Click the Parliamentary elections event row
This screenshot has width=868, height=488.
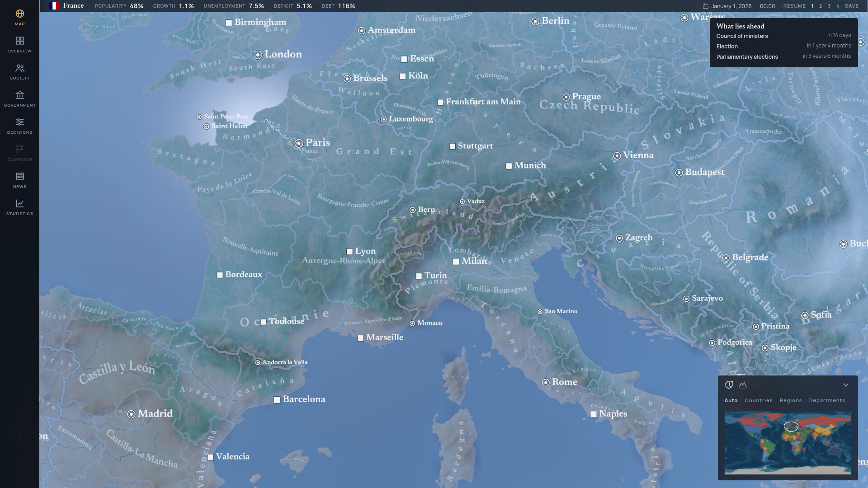click(783, 56)
